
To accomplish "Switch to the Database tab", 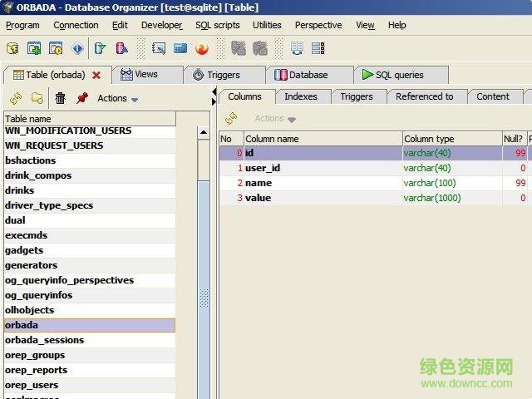I will 309,75.
